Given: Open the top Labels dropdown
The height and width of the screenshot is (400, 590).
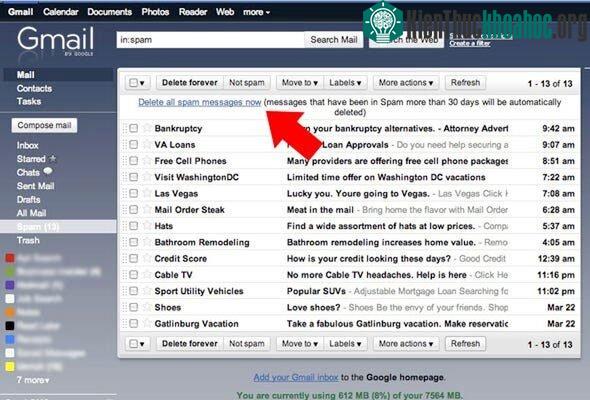Looking at the screenshot, I should tap(345, 83).
